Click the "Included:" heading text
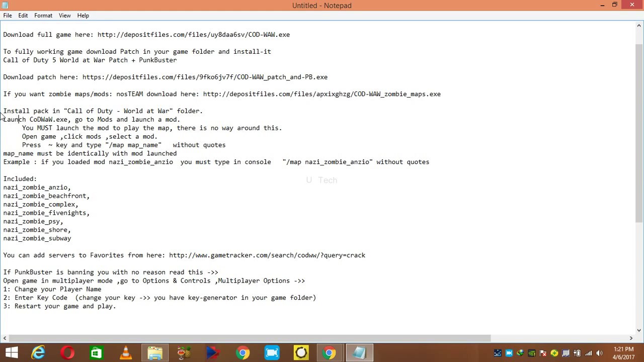Viewport: 644px width, 362px height. pyautogui.click(x=20, y=179)
